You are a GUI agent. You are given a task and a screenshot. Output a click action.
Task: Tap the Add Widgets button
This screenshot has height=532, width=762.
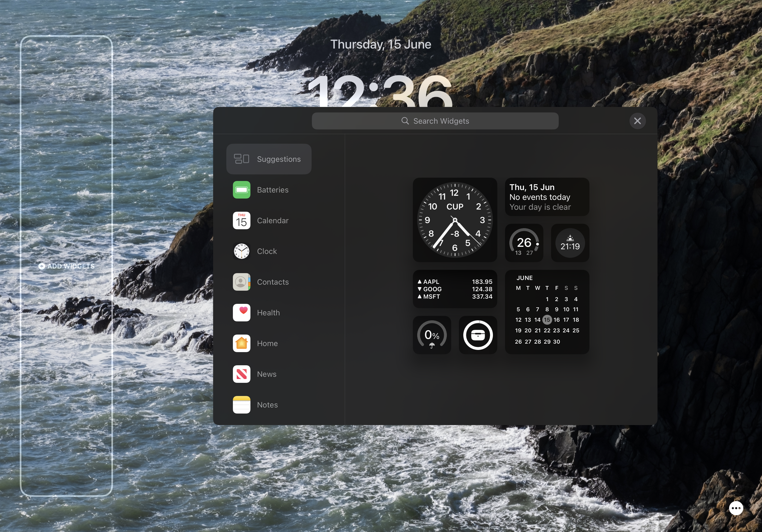[66, 266]
